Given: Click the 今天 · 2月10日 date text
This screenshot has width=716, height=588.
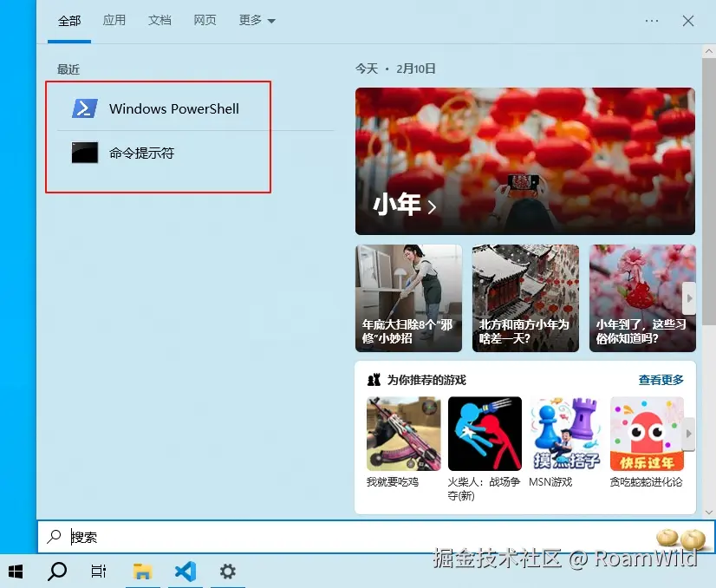Looking at the screenshot, I should click(x=395, y=69).
